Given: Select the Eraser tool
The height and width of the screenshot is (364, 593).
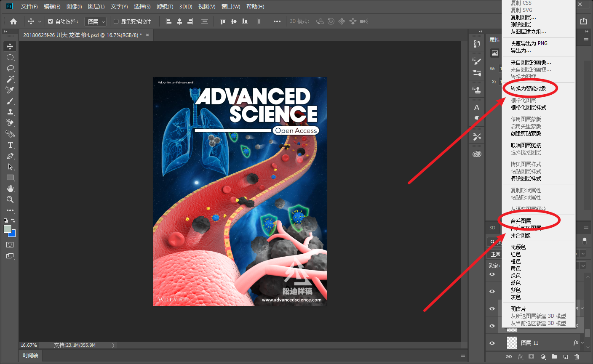Looking at the screenshot, I should 10,123.
